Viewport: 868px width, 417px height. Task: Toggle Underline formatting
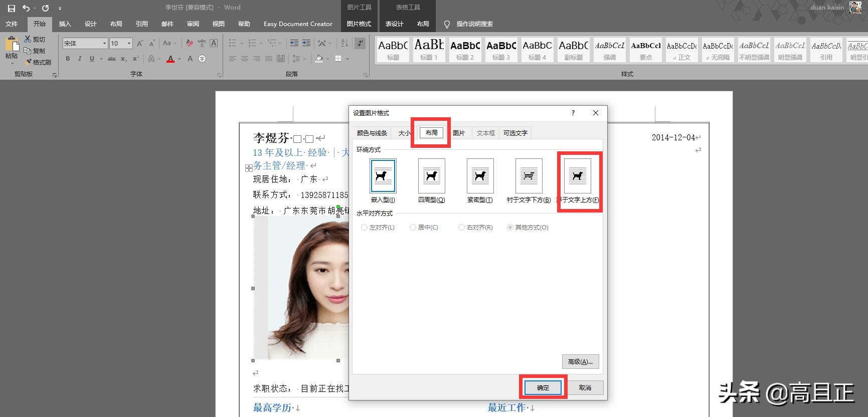click(92, 59)
